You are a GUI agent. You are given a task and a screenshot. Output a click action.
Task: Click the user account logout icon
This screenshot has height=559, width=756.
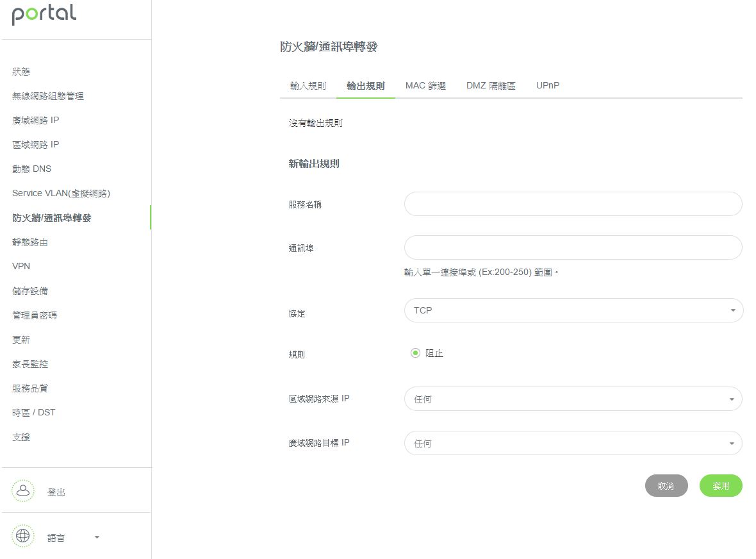[22, 491]
